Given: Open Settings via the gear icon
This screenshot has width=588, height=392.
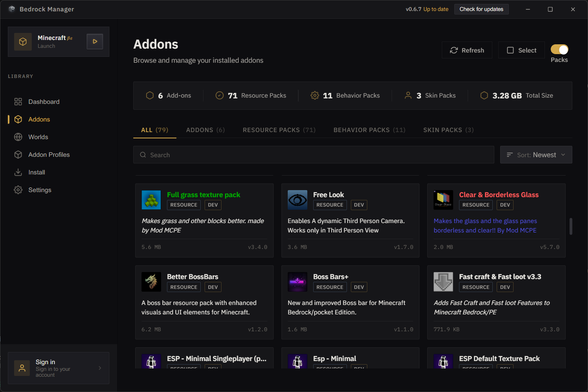Looking at the screenshot, I should coord(18,190).
